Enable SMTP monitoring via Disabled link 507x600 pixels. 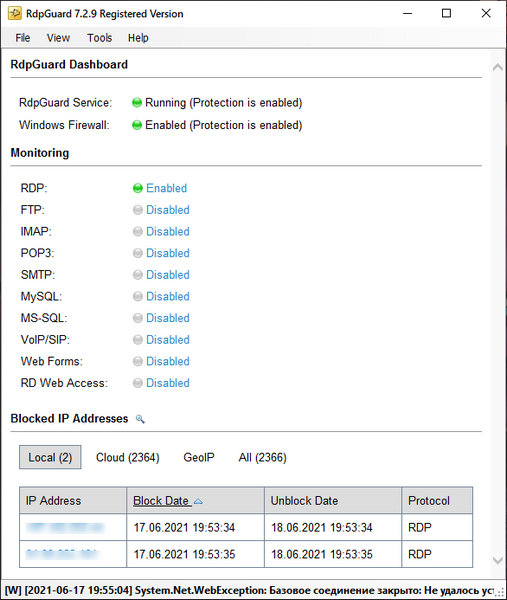click(168, 275)
